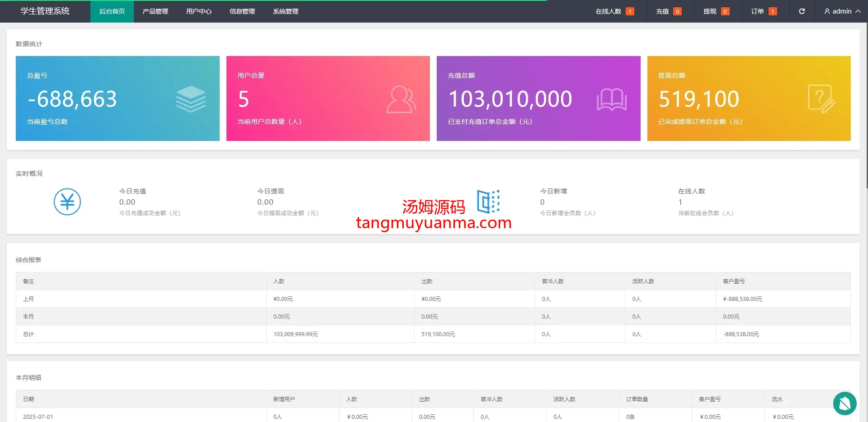Image resolution: width=868 pixels, height=422 pixels.
Task: Open the 订单 notifications in the header
Action: click(764, 11)
